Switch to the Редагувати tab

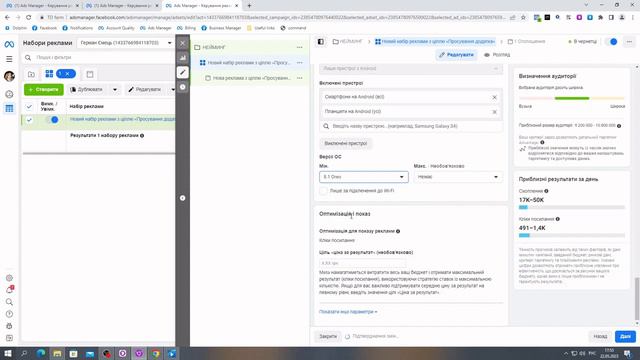click(456, 55)
